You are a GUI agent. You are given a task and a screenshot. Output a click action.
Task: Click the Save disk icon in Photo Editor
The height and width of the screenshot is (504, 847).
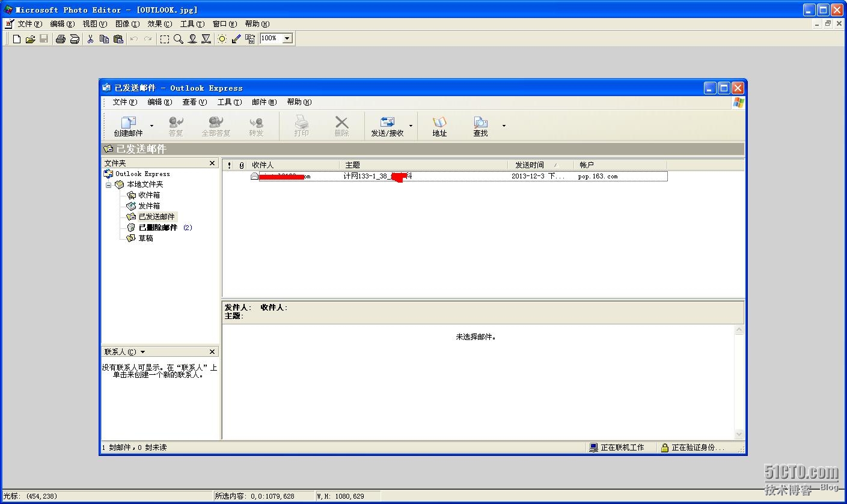pyautogui.click(x=44, y=38)
